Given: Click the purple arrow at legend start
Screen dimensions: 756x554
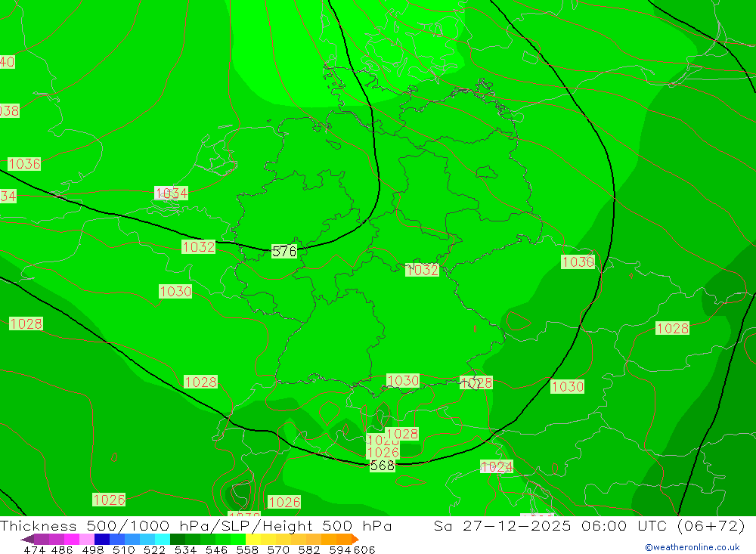Looking at the screenshot, I should point(27,539).
